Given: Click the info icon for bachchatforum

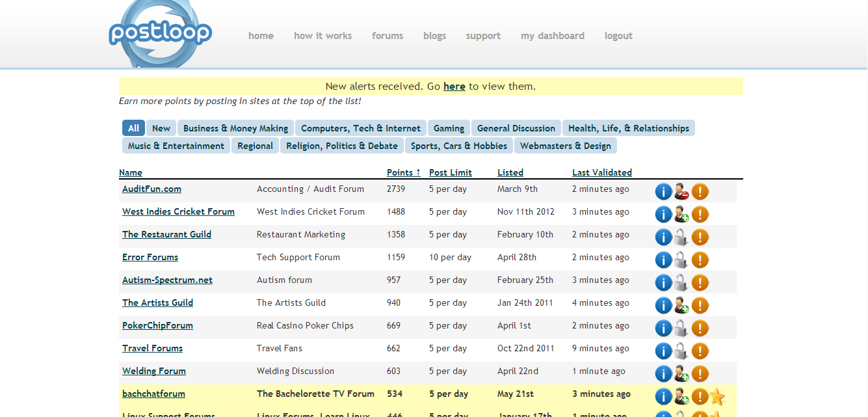Looking at the screenshot, I should pos(663,397).
